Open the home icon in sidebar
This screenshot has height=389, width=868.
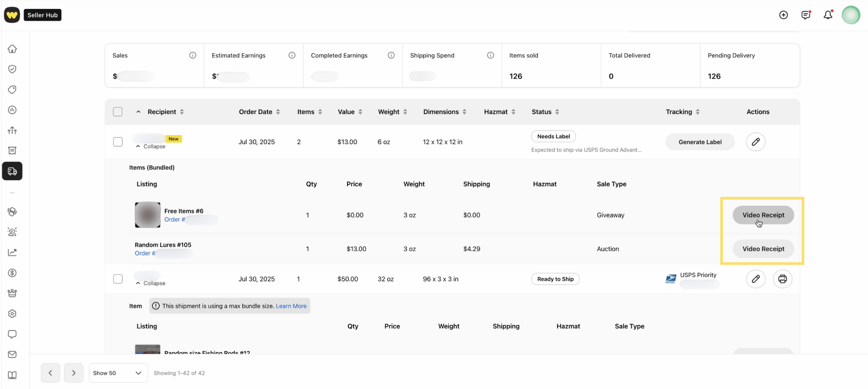tap(12, 49)
